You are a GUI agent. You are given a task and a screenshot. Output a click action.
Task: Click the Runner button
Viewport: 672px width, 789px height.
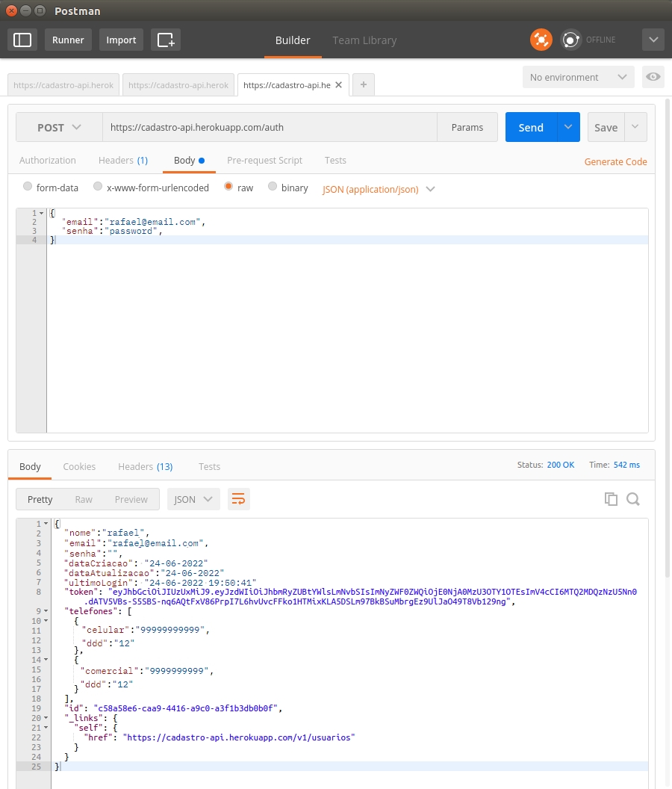coord(68,40)
